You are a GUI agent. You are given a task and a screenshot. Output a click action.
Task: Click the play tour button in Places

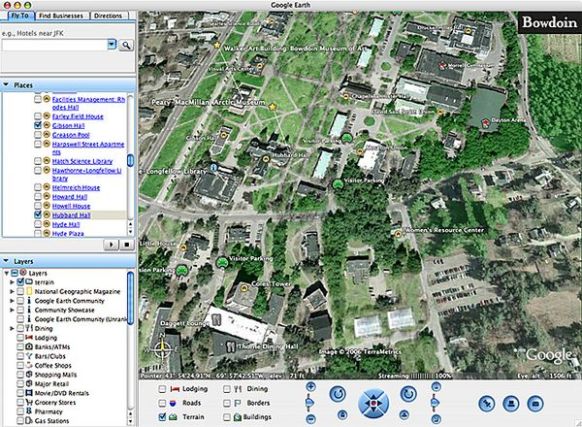click(x=111, y=245)
